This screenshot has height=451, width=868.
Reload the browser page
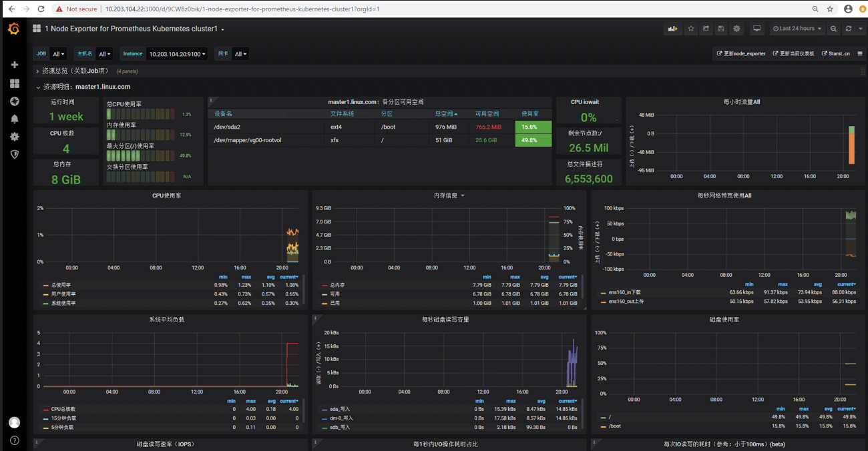pyautogui.click(x=41, y=9)
